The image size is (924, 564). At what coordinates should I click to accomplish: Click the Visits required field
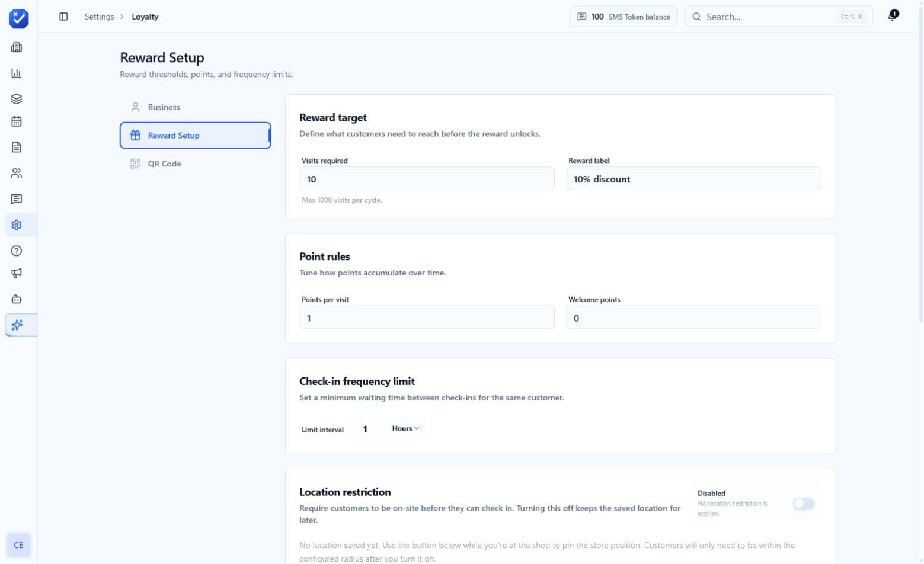tap(427, 179)
